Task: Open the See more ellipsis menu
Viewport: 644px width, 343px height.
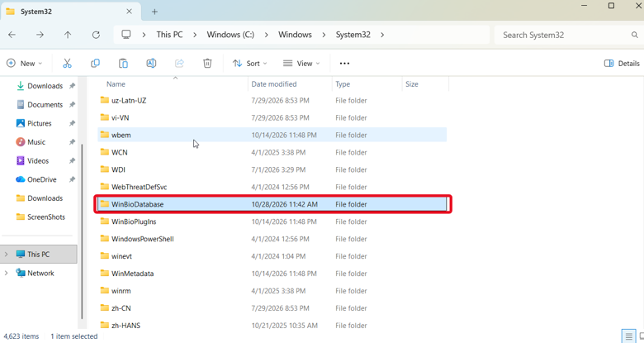Action: [344, 64]
